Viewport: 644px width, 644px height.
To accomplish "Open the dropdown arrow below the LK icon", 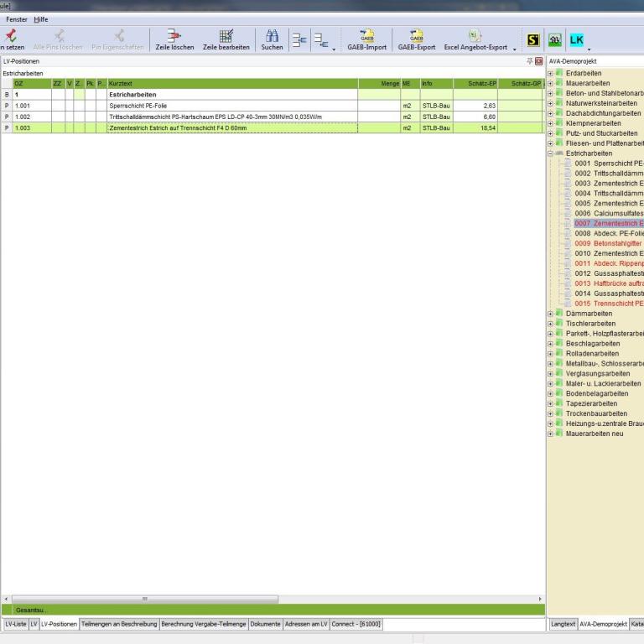I will tap(589, 49).
